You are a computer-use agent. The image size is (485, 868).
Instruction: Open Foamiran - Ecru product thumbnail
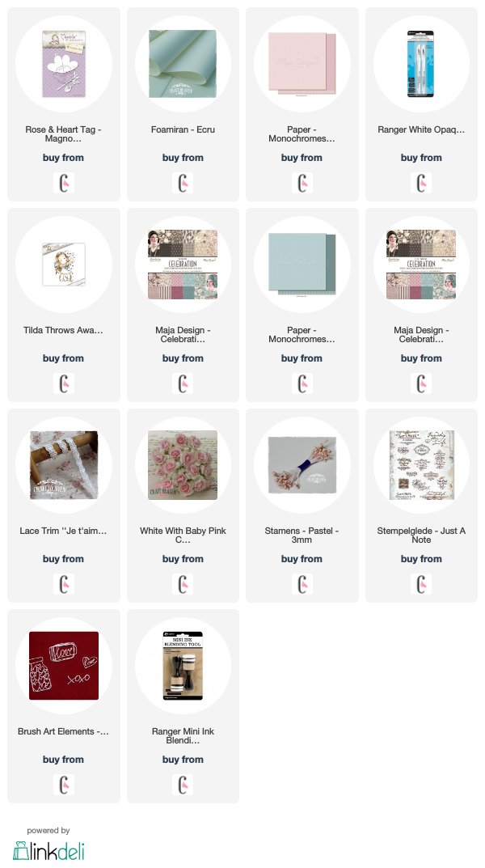pos(183,64)
